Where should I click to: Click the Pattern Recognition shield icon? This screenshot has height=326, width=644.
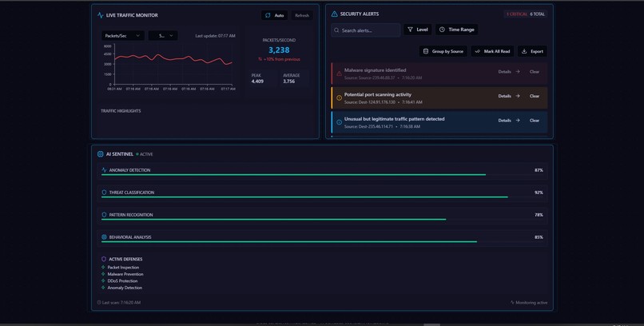pyautogui.click(x=104, y=215)
